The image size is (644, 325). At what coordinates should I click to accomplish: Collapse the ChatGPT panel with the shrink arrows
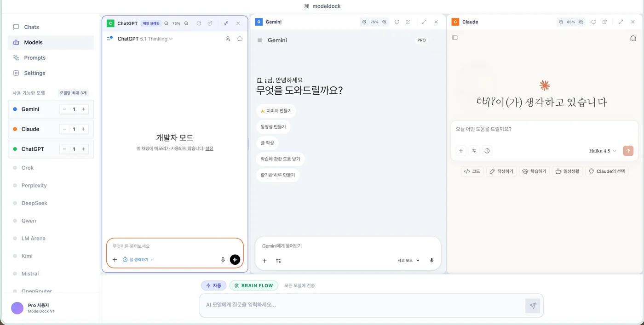[226, 23]
